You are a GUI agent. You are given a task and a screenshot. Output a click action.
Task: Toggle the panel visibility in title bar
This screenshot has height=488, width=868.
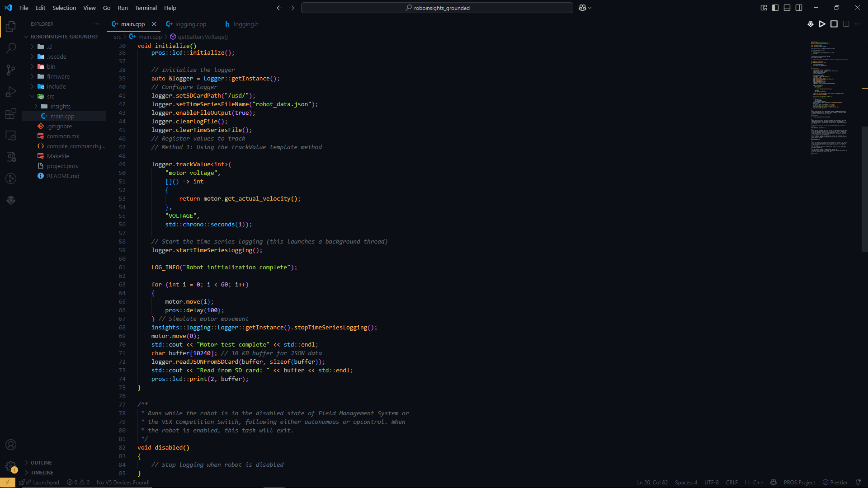point(787,8)
